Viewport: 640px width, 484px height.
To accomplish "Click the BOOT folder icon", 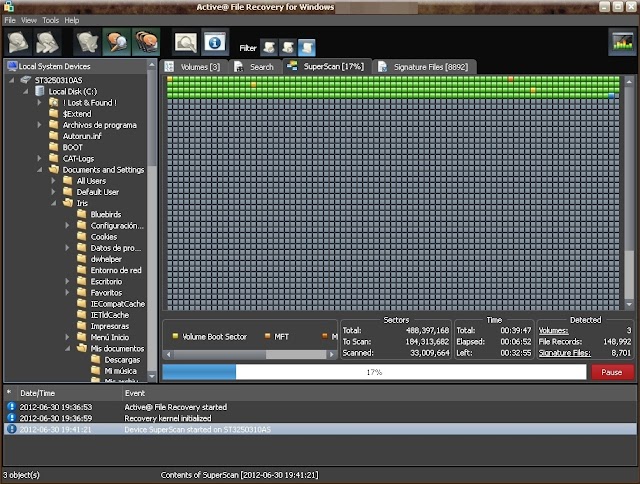I will 54,147.
